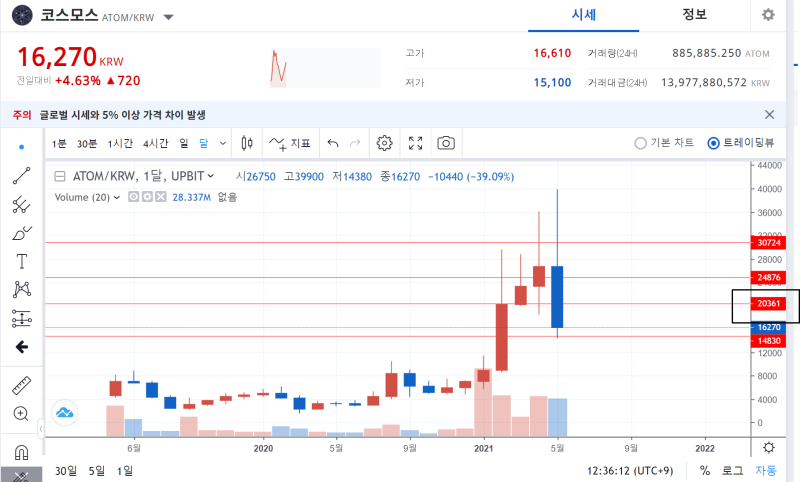The height and width of the screenshot is (482, 800).
Task: Select the 트레이딩뷰 radio option
Action: pyautogui.click(x=740, y=143)
